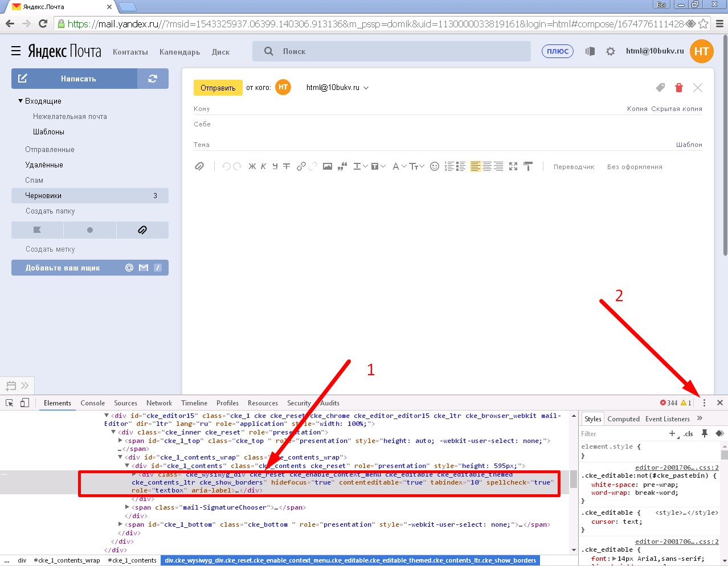Click the attachments filter paperclip in sidebar
The width and height of the screenshot is (728, 566).
coord(142,230)
